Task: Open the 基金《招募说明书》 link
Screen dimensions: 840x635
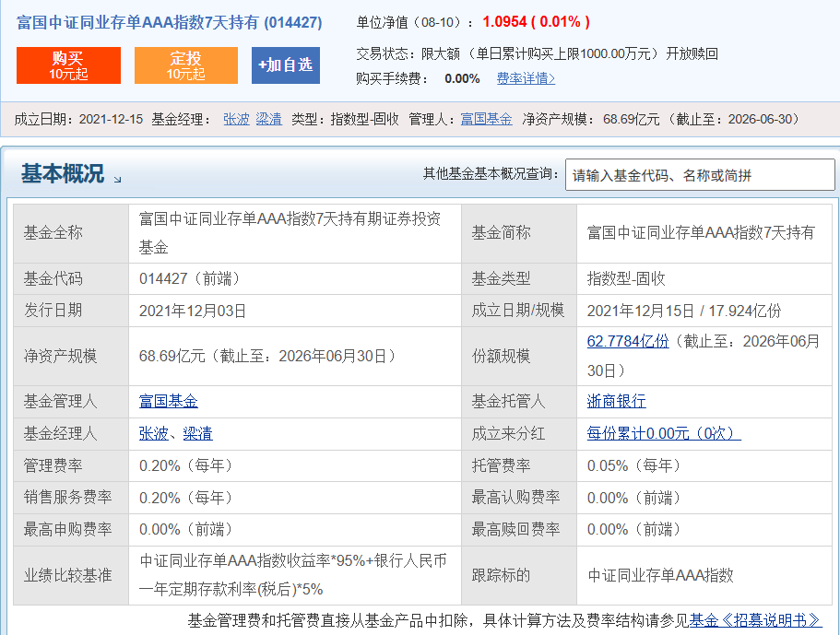Action: (755, 620)
